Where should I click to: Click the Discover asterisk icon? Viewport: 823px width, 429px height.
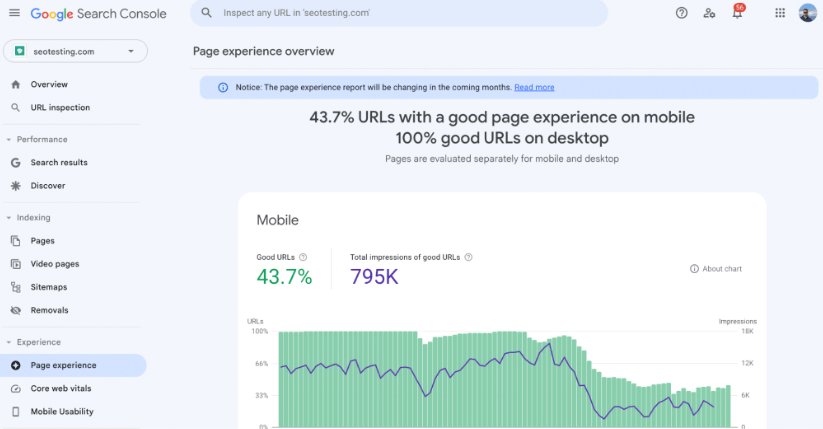pos(16,185)
